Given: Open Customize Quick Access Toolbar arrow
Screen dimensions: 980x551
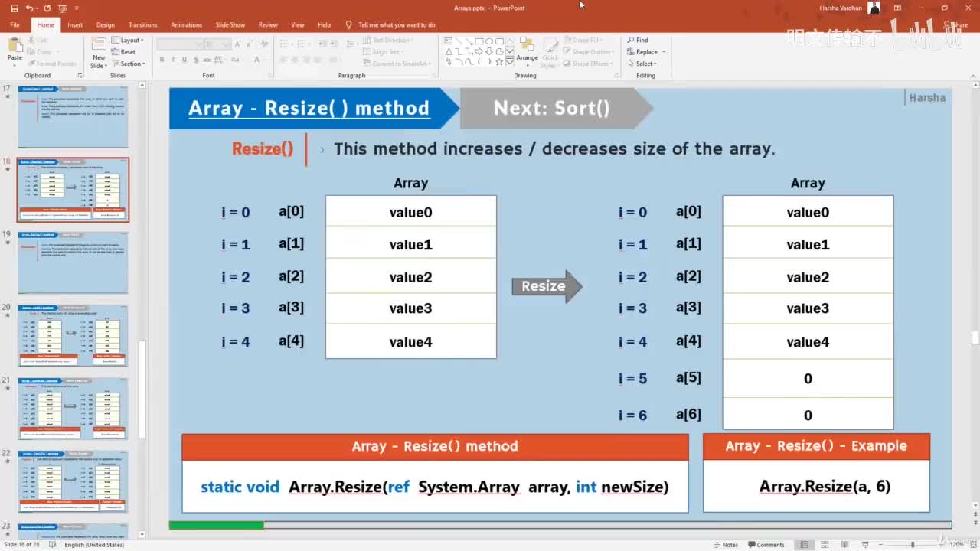Looking at the screenshot, I should click(x=75, y=8).
